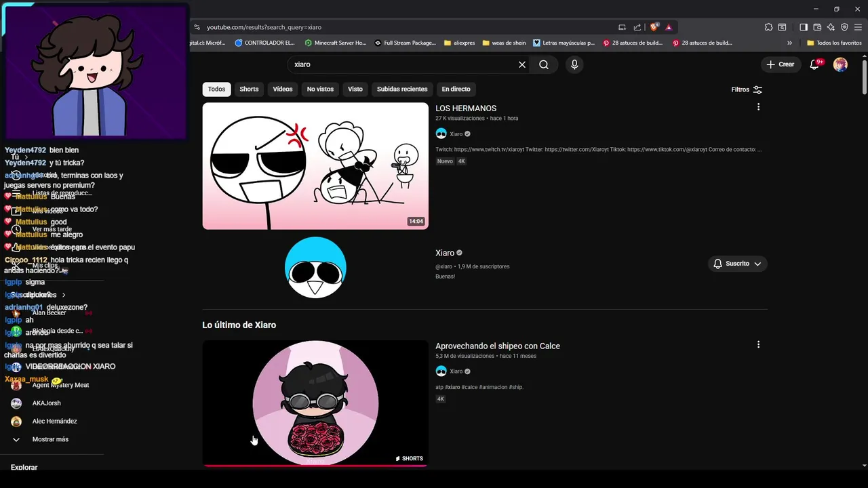Select the Subidas recientes filter chip
This screenshot has height=488, width=868.
point(402,89)
